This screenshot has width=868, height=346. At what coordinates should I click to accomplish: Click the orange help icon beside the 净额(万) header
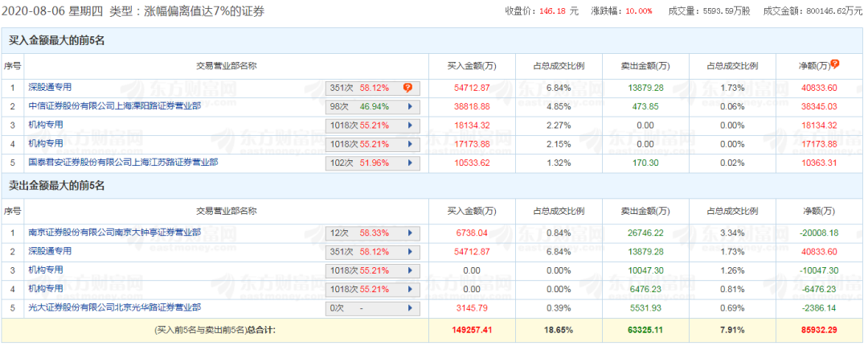point(835,64)
